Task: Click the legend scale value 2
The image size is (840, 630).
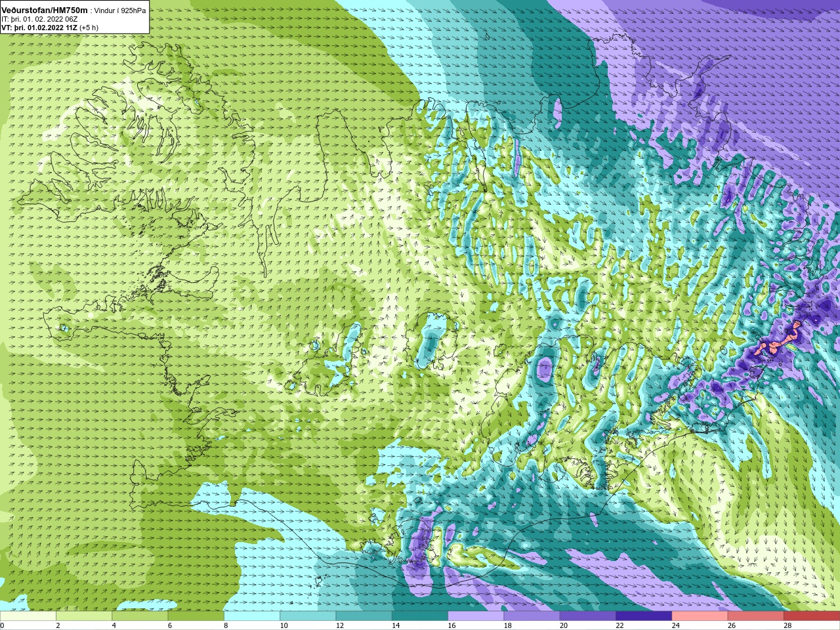Action: (x=58, y=625)
